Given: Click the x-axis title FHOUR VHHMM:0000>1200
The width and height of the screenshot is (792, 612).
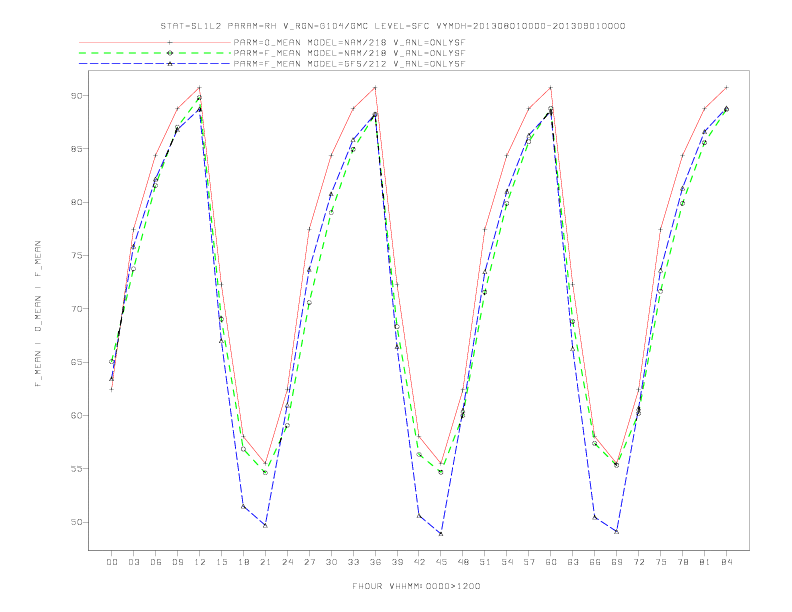Looking at the screenshot, I should point(416,586).
